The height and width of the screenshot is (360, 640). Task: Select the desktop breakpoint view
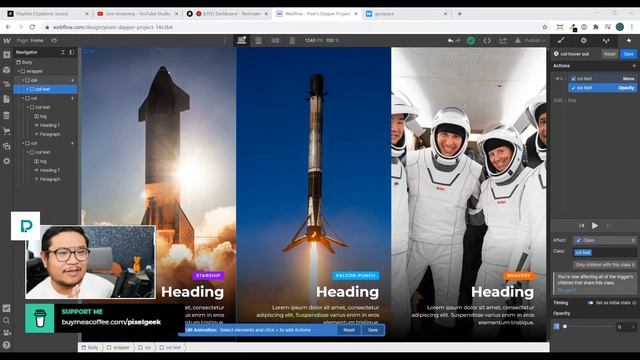pos(242,40)
